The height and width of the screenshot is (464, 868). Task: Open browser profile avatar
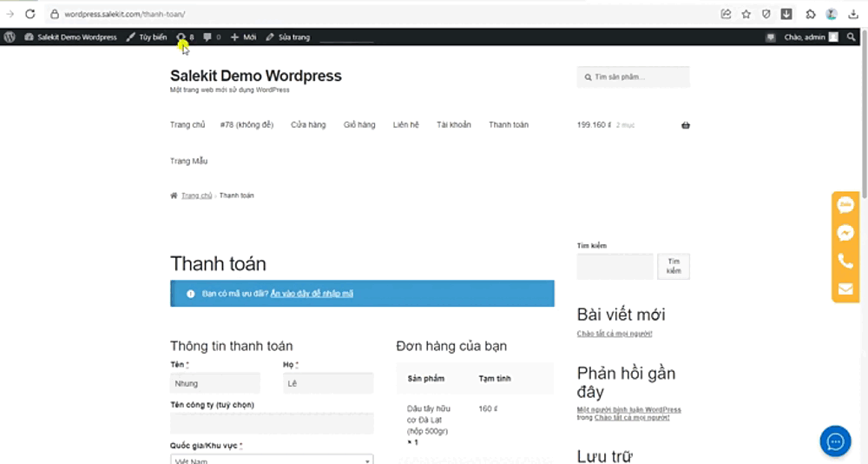click(832, 14)
